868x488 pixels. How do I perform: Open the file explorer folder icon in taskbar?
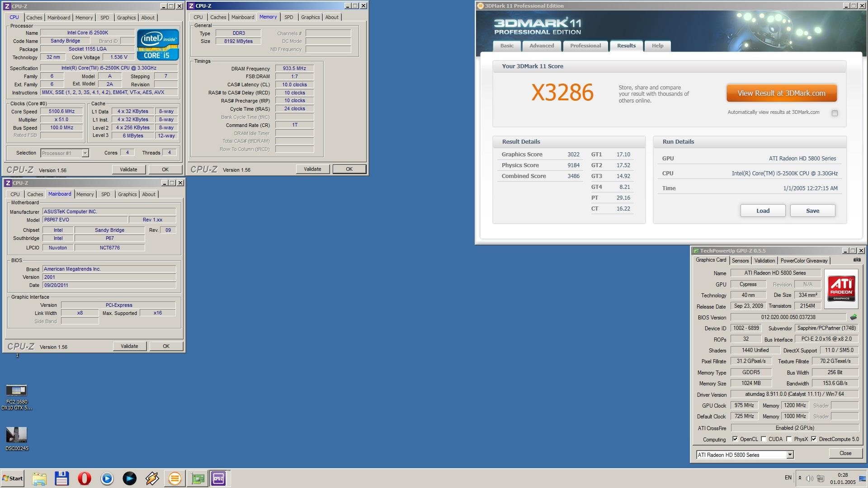(x=39, y=478)
